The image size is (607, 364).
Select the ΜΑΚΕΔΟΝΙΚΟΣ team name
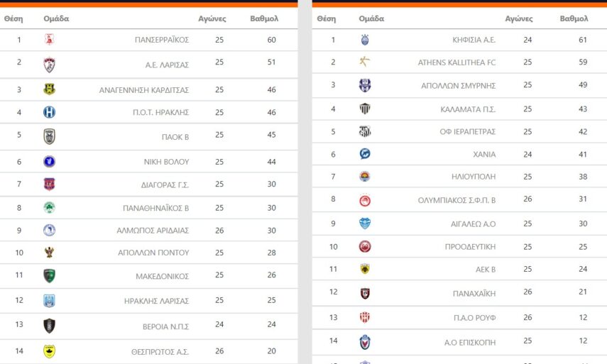pyautogui.click(x=163, y=276)
